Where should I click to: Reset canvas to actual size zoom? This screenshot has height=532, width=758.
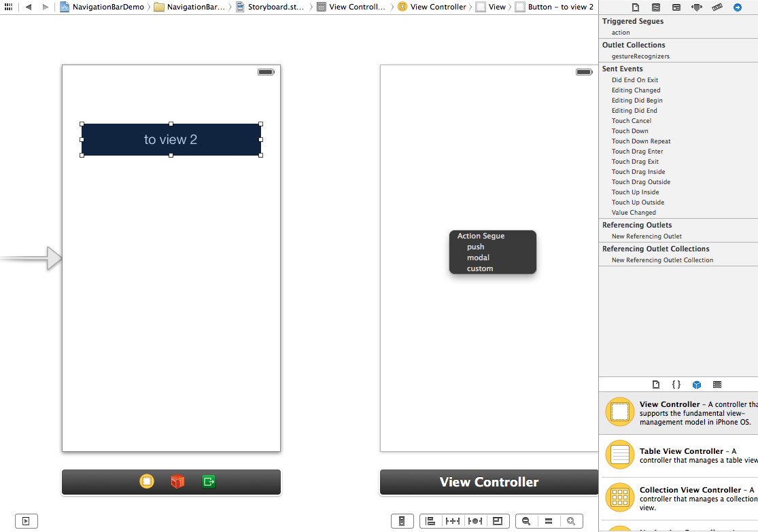pos(549,521)
